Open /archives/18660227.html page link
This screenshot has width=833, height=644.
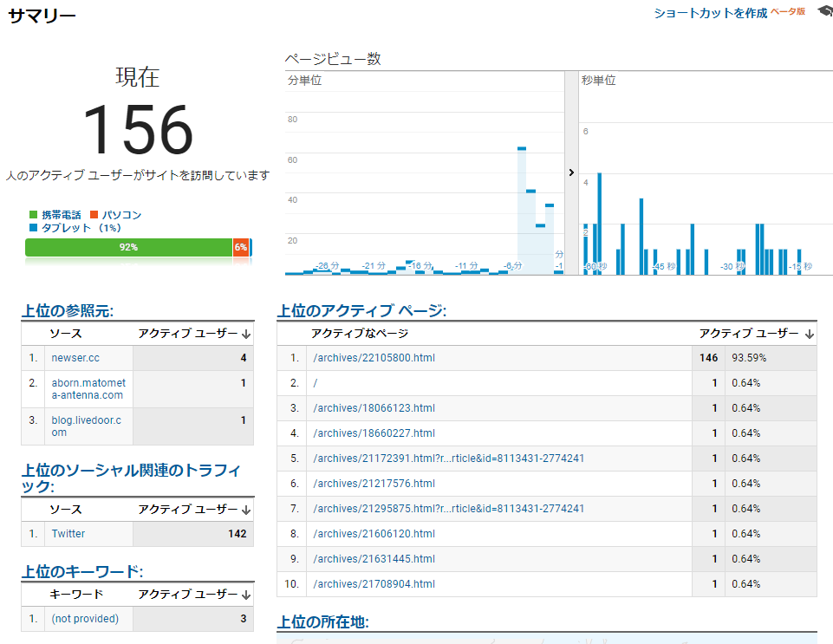click(374, 433)
